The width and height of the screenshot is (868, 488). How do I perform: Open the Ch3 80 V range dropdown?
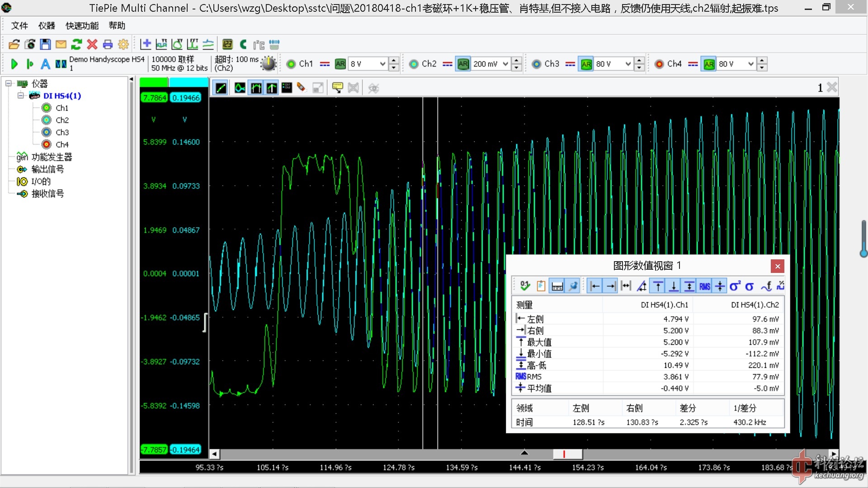pyautogui.click(x=627, y=64)
